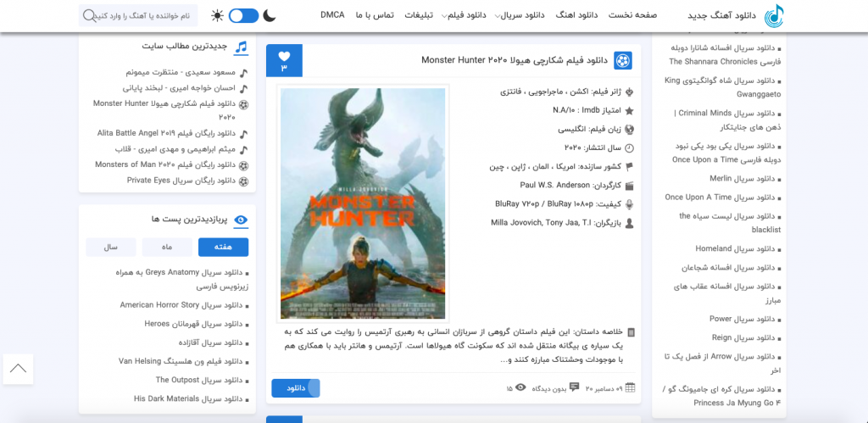Image resolution: width=868 pixels, height=423 pixels.
Task: Click the note icon beside مسعود سعیدی
Action: coord(244,73)
